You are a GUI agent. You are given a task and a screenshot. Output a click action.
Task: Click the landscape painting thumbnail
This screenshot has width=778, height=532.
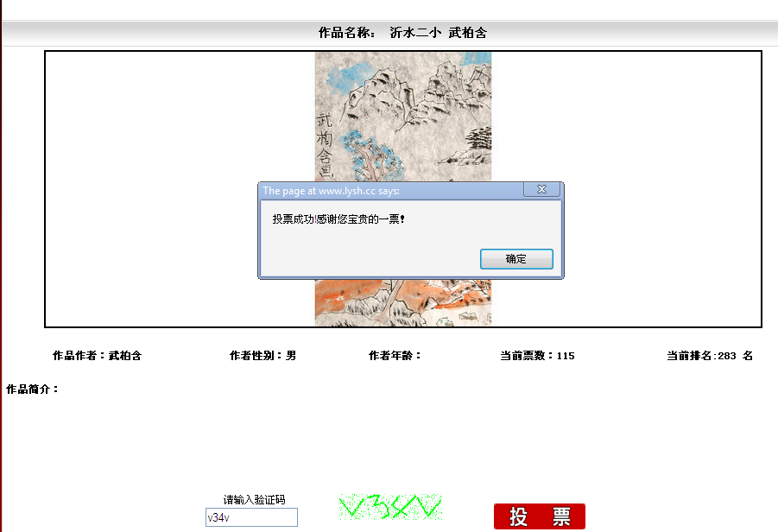pyautogui.click(x=403, y=189)
